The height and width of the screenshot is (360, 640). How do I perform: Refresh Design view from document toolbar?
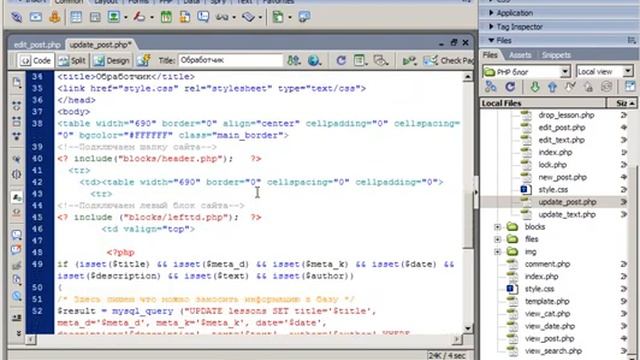[x=341, y=61]
